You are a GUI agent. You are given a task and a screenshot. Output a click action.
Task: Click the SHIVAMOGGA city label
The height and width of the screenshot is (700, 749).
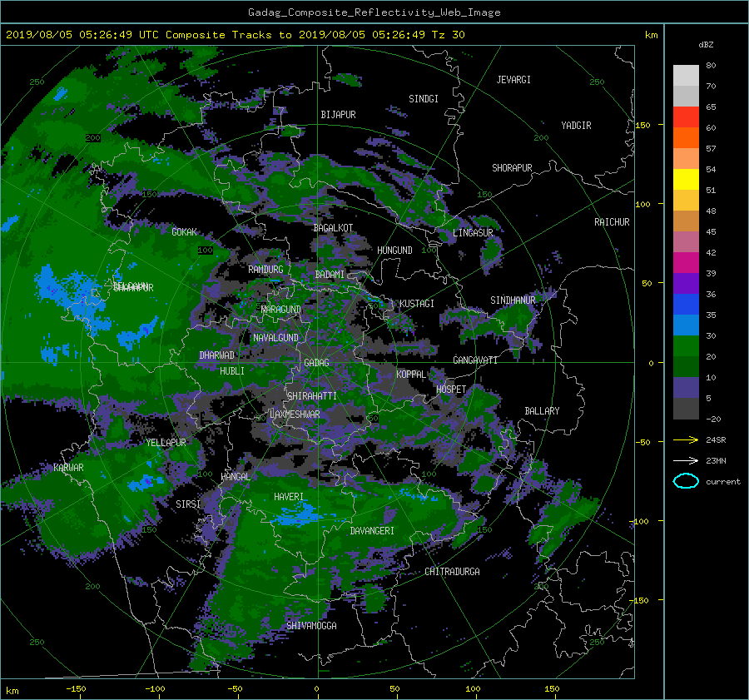311,626
